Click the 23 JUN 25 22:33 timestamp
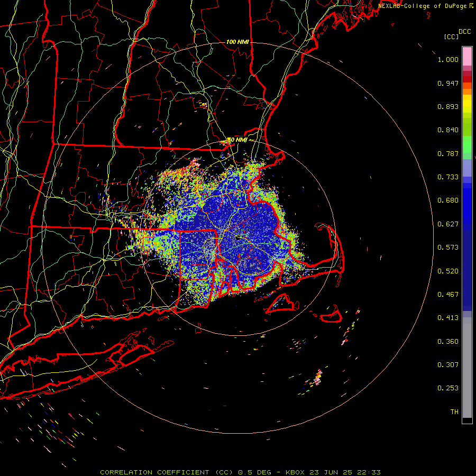The height and width of the screenshot is (476, 476). (x=345, y=472)
